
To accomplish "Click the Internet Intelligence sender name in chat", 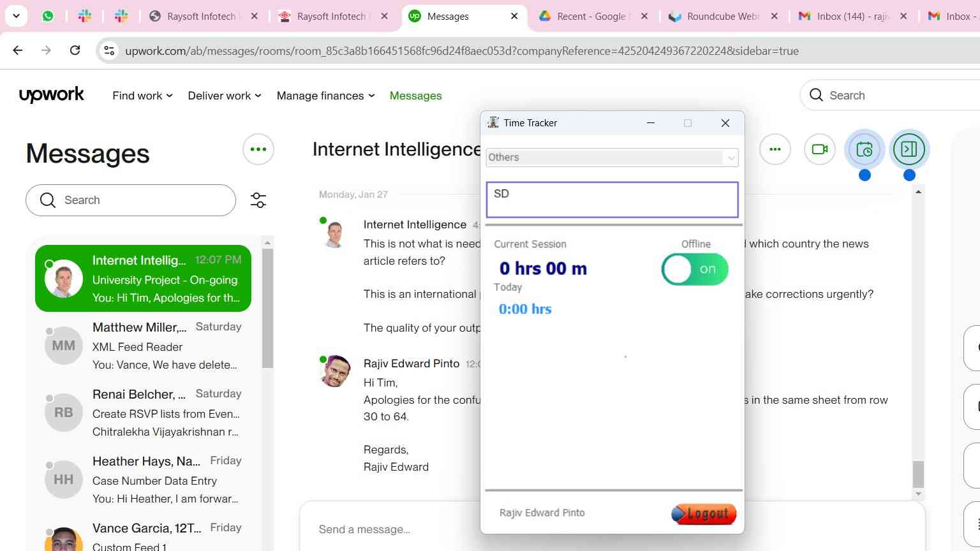I will [415, 224].
